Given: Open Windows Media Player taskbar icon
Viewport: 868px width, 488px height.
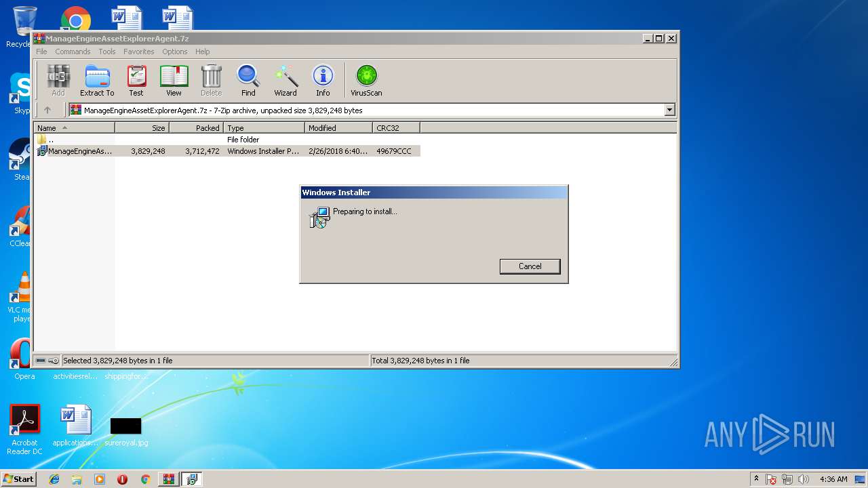Looking at the screenshot, I should click(100, 479).
